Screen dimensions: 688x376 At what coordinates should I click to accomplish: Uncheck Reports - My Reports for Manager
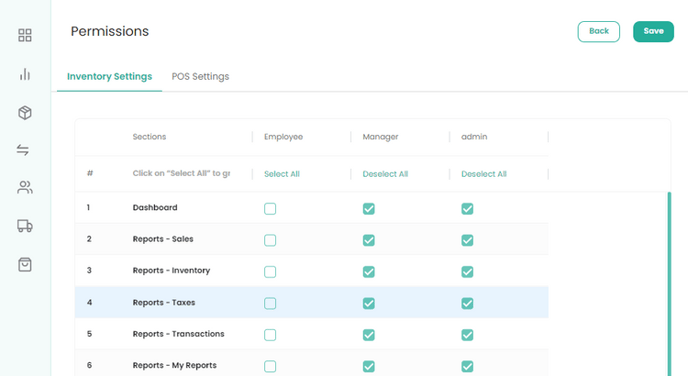369,366
